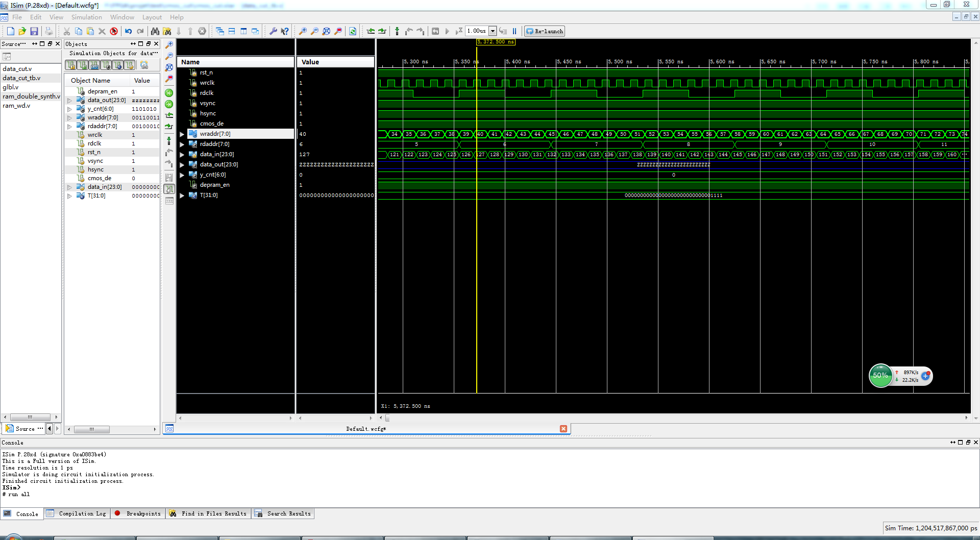Toggle the Output Ports filter in Objects
The image size is (980, 540).
(x=83, y=65)
